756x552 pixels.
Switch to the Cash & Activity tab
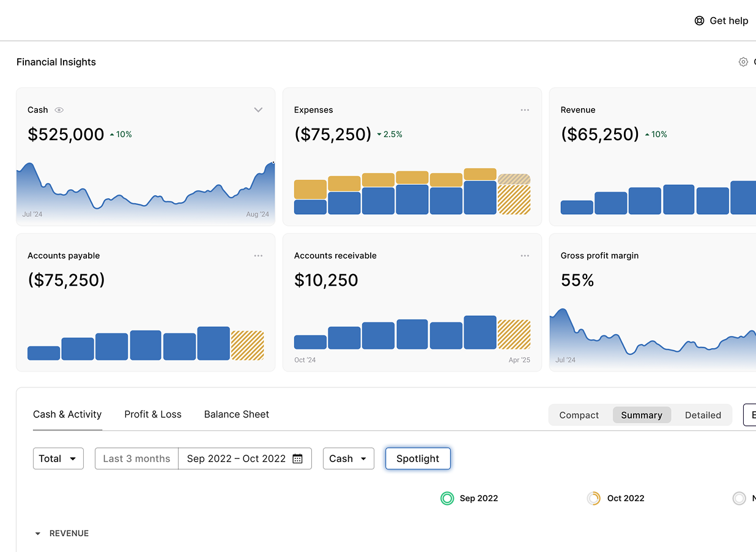coord(67,414)
